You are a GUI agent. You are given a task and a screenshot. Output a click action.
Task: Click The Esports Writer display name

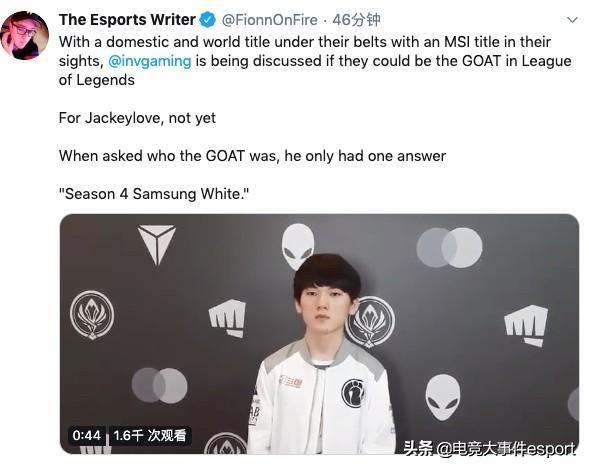click(127, 20)
